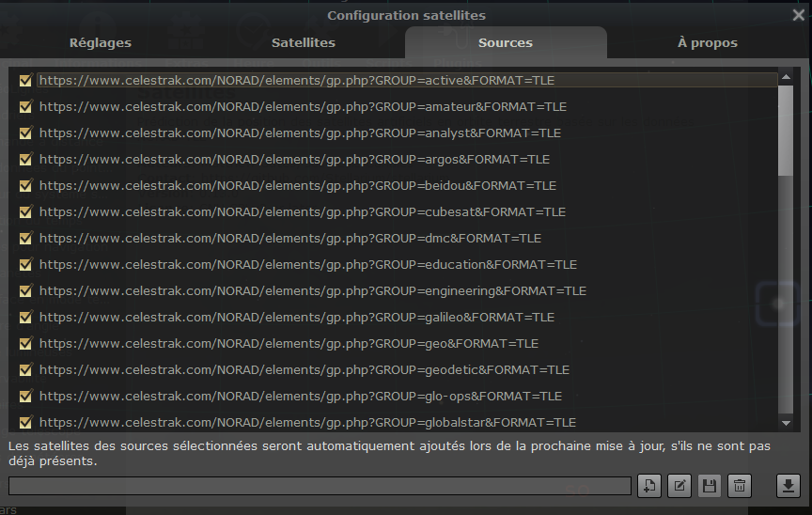Select the GROUP=education URL row

(x=407, y=264)
